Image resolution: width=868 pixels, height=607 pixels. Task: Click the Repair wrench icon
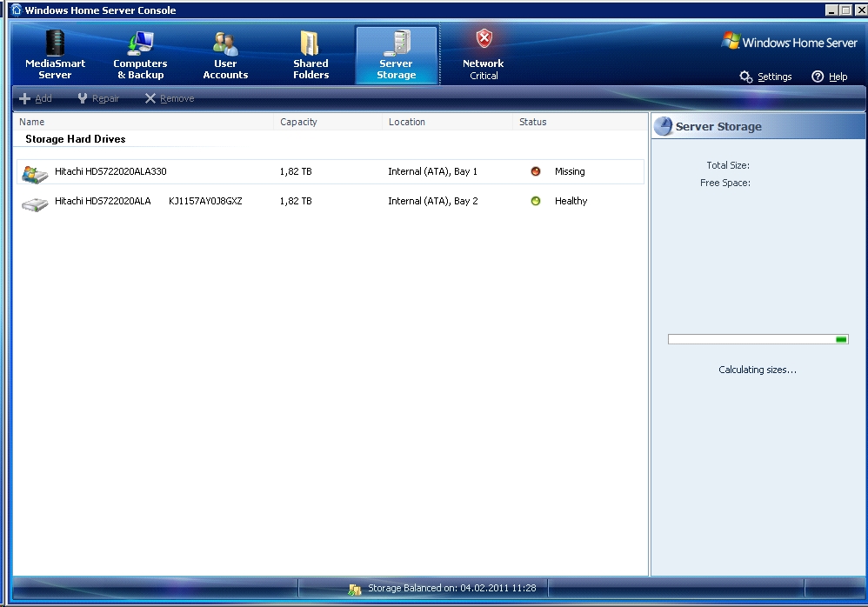[x=83, y=98]
